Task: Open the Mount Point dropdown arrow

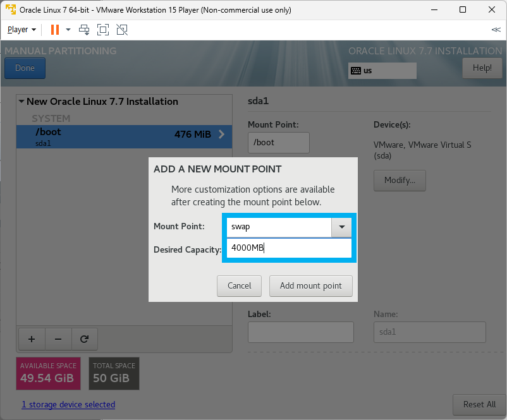Action: 341,227
